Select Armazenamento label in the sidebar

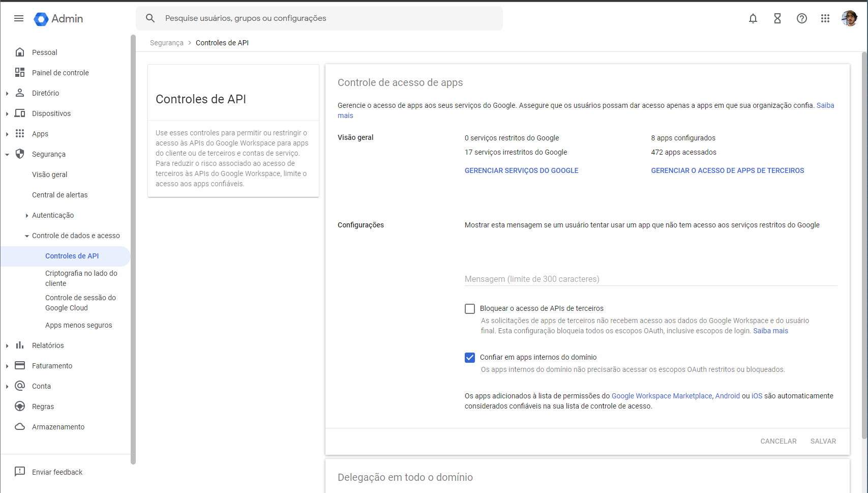coord(58,427)
